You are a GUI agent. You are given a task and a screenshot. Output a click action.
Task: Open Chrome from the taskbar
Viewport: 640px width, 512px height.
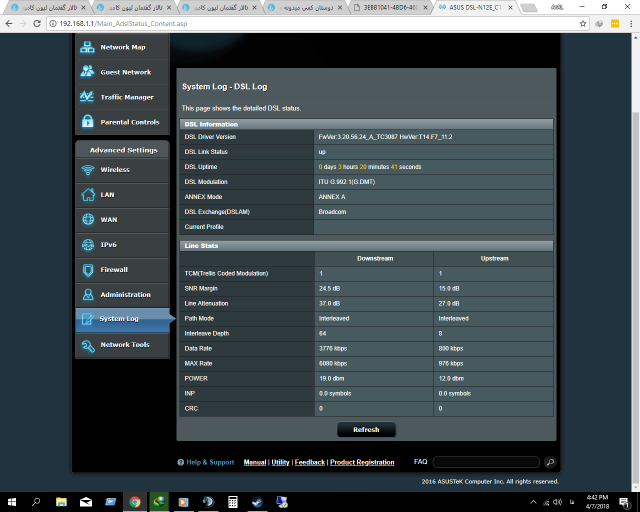click(135, 502)
